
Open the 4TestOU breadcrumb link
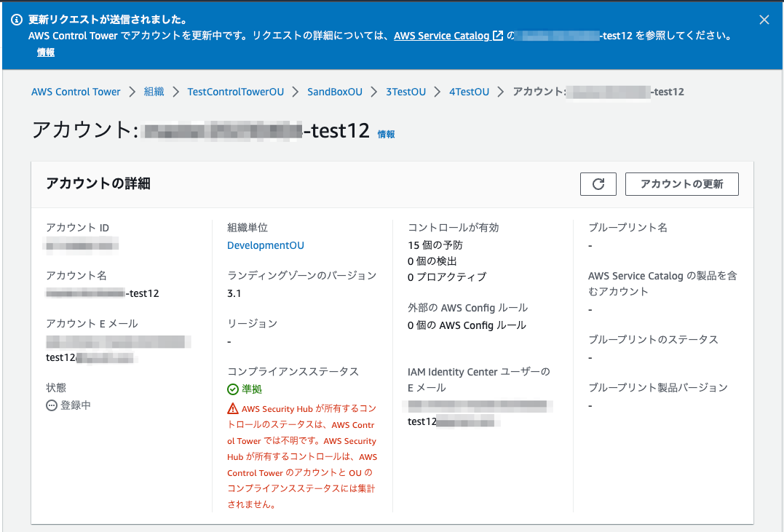[469, 92]
